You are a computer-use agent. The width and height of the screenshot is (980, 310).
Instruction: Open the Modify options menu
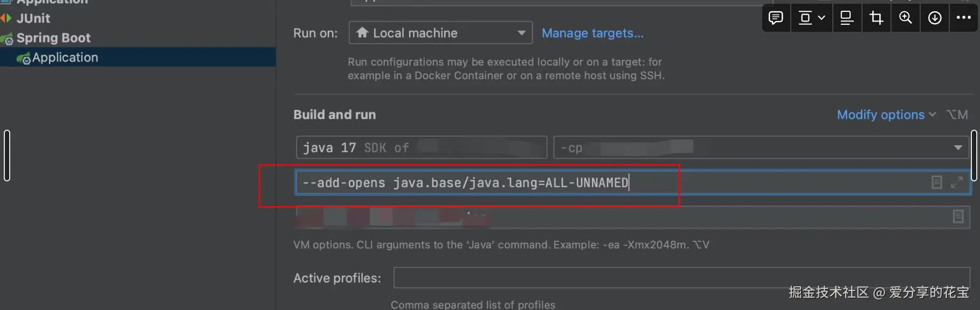886,115
